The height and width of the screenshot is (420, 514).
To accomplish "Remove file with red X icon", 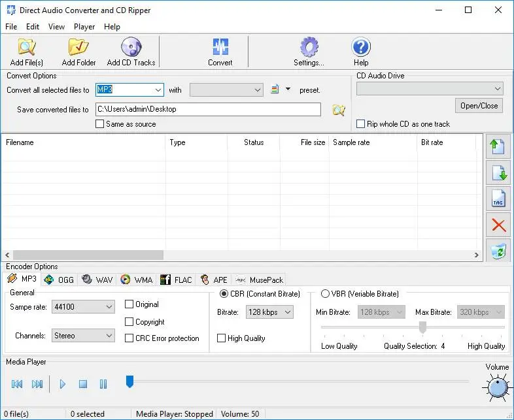I will pos(498,225).
